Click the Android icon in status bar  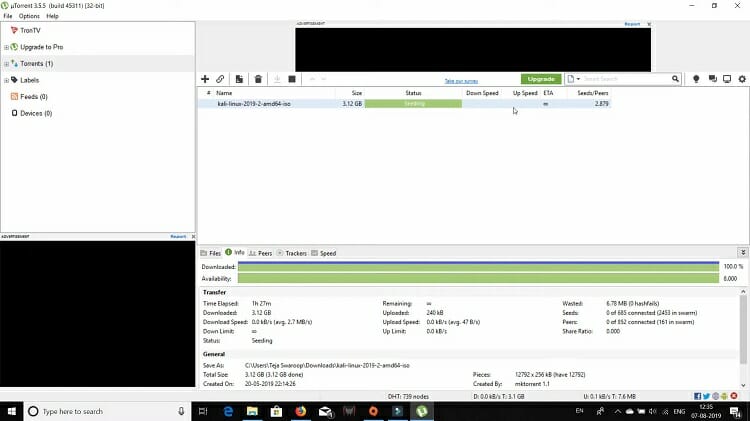point(725,396)
